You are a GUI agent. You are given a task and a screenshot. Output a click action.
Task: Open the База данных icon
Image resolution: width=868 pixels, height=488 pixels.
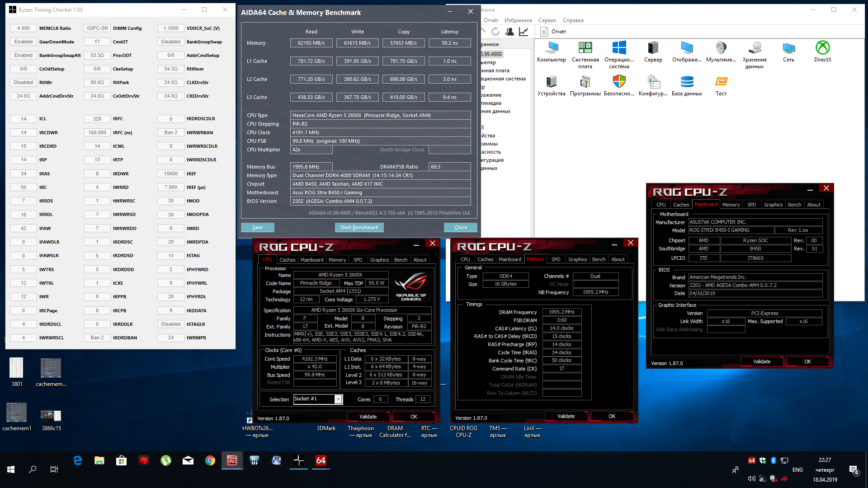pos(687,85)
